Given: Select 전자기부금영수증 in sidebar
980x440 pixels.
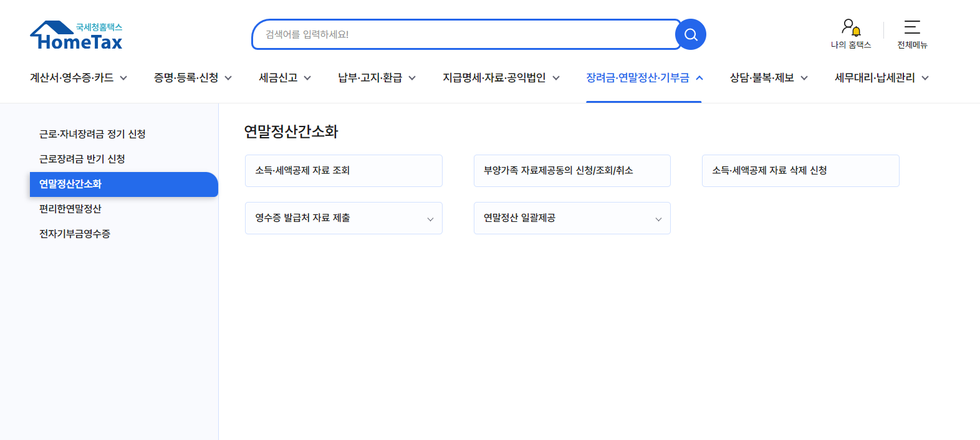Looking at the screenshot, I should click(x=75, y=234).
